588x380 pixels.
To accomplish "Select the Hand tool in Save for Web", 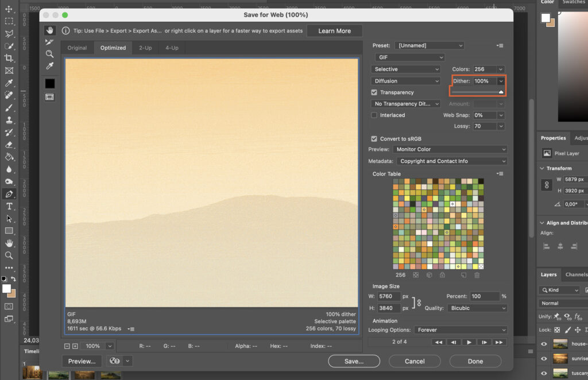I will click(x=49, y=30).
